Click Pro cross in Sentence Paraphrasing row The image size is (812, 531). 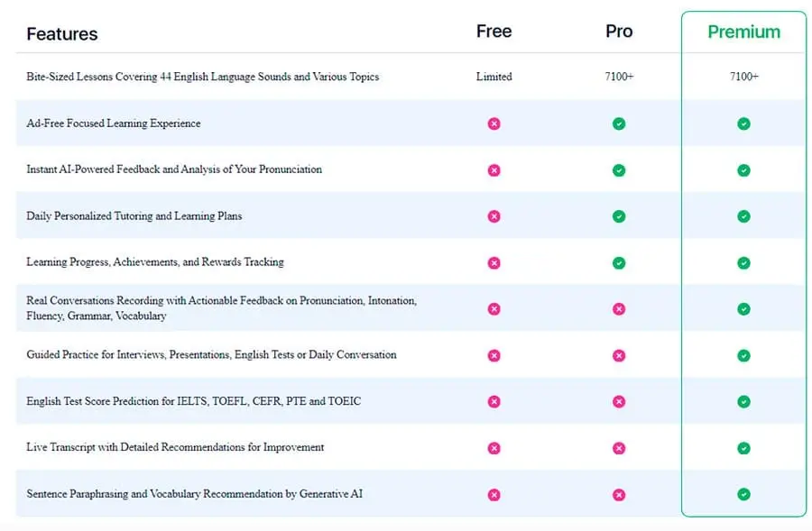[619, 495]
